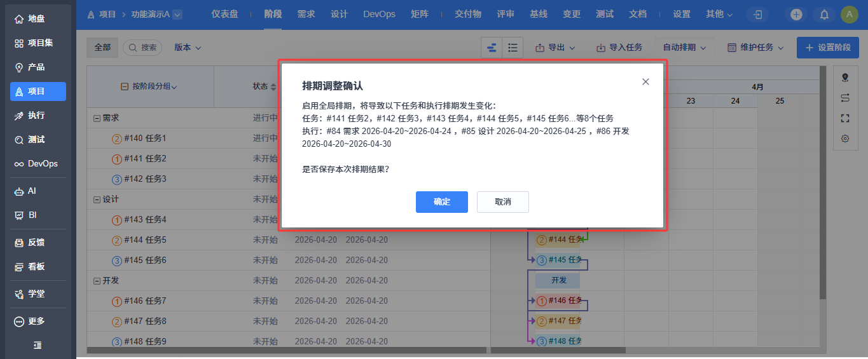Screen dimensions: 868x359
Task: Close the 排期调整确认 dialog with X
Action: (645, 81)
